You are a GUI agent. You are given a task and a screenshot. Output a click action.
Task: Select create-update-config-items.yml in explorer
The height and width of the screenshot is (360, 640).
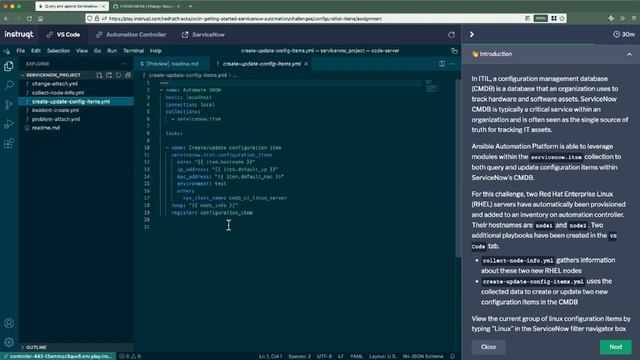pyautogui.click(x=76, y=101)
